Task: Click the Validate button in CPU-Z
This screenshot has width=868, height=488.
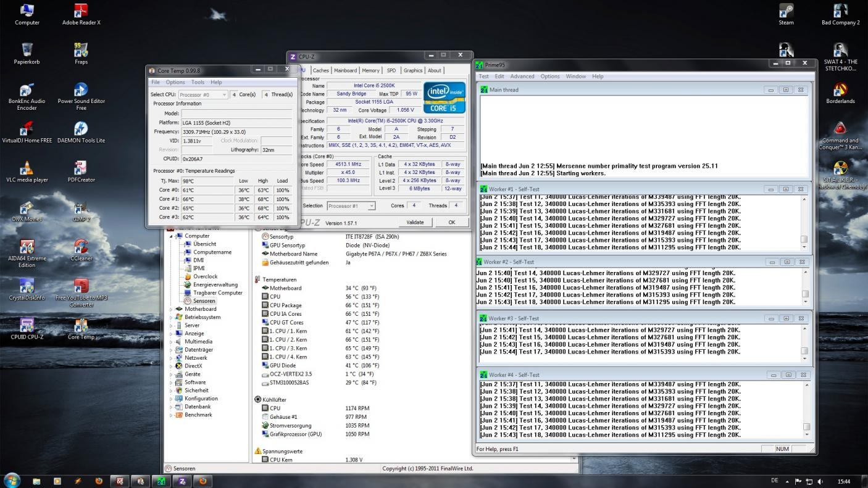Action: (415, 222)
